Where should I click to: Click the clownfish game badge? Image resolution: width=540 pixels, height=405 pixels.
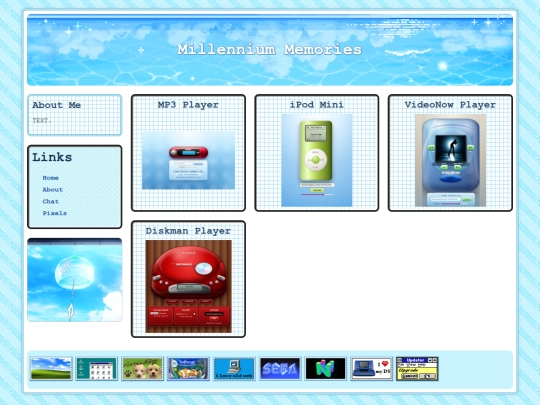(x=188, y=368)
